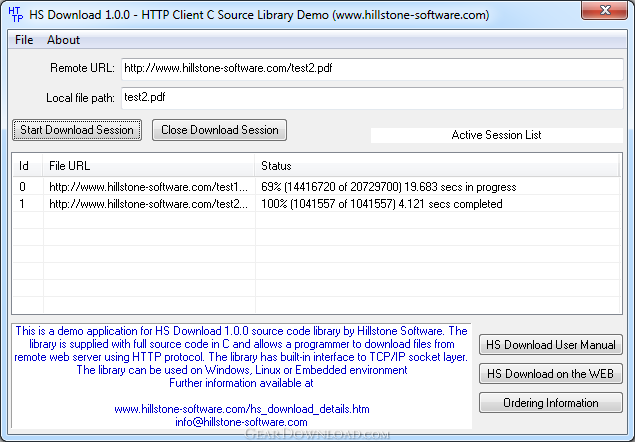Click the Id column header
This screenshot has height=442, width=635.
(x=28, y=166)
